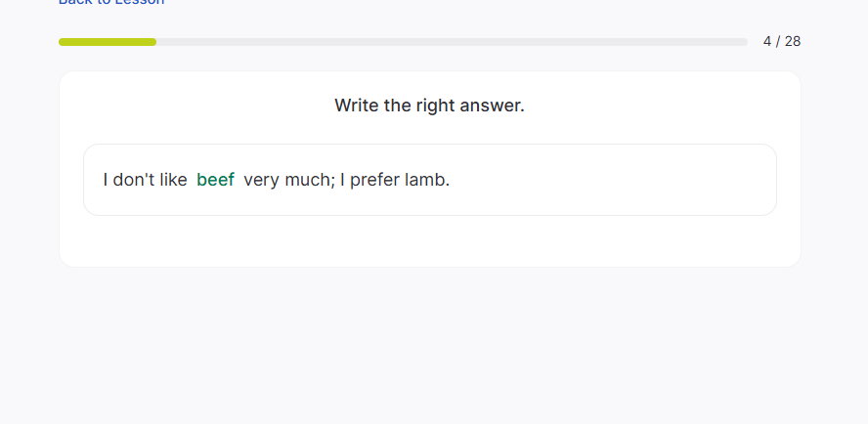Viewport: 868px width, 424px height.
Task: Click the word "much;" in the sentence
Action: pos(310,180)
